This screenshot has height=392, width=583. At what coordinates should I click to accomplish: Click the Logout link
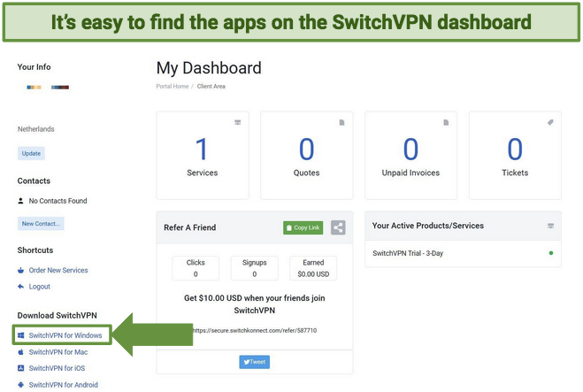[x=40, y=287]
